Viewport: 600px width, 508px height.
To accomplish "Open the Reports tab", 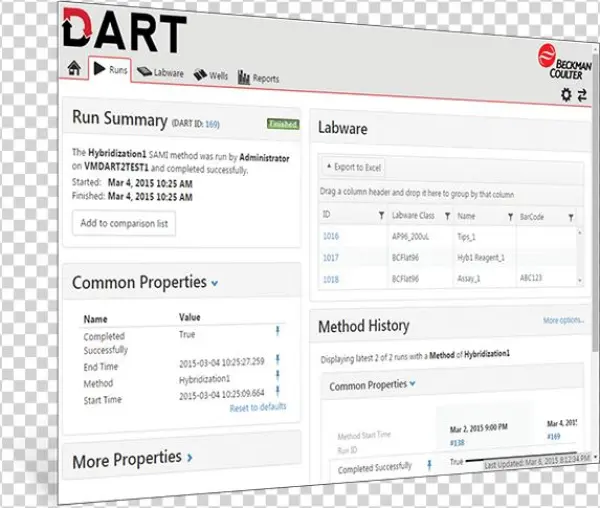I will 258,78.
